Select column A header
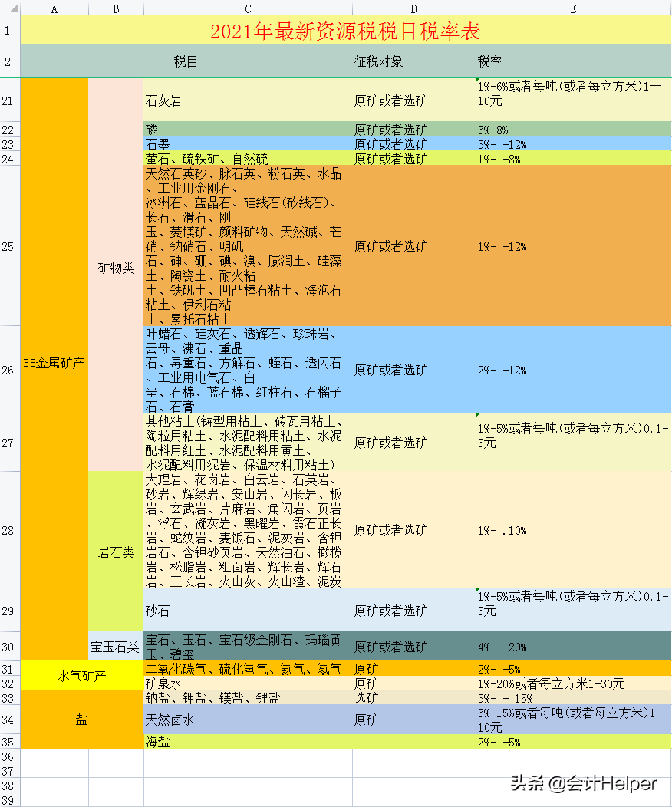 point(54,8)
